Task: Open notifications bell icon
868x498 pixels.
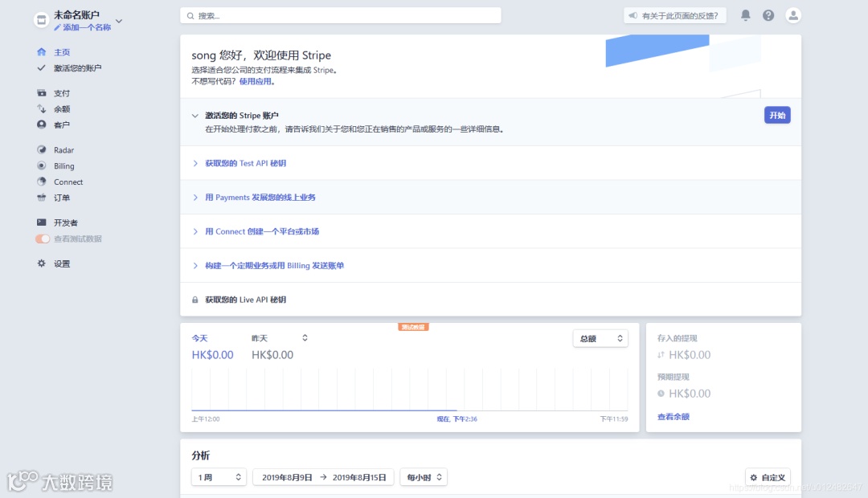Action: pos(746,15)
